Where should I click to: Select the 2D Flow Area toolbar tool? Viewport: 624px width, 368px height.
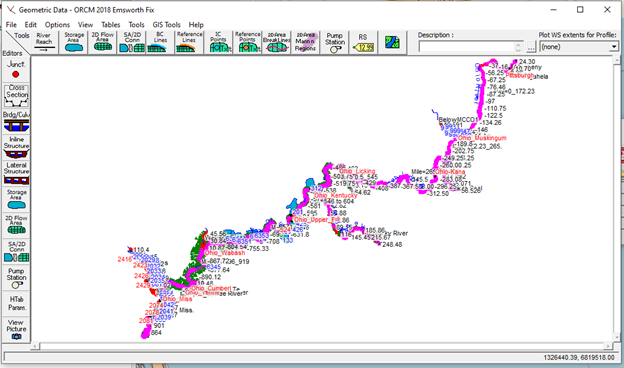click(103, 42)
